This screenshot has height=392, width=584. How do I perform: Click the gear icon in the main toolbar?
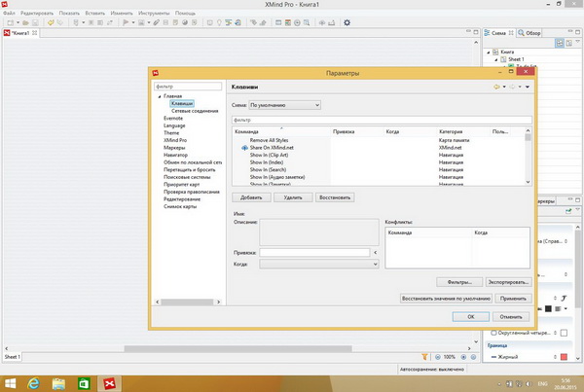point(347,22)
